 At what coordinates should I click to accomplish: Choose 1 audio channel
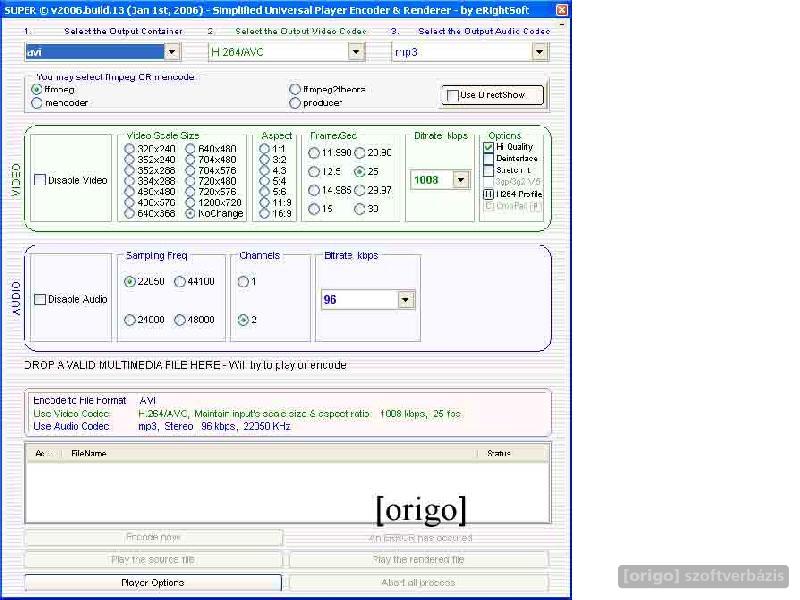tap(243, 281)
